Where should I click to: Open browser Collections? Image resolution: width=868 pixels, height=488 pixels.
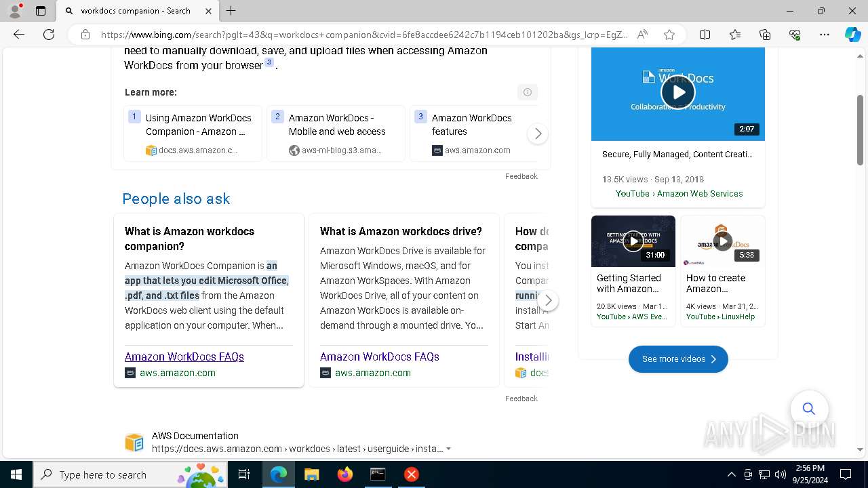coord(765,35)
